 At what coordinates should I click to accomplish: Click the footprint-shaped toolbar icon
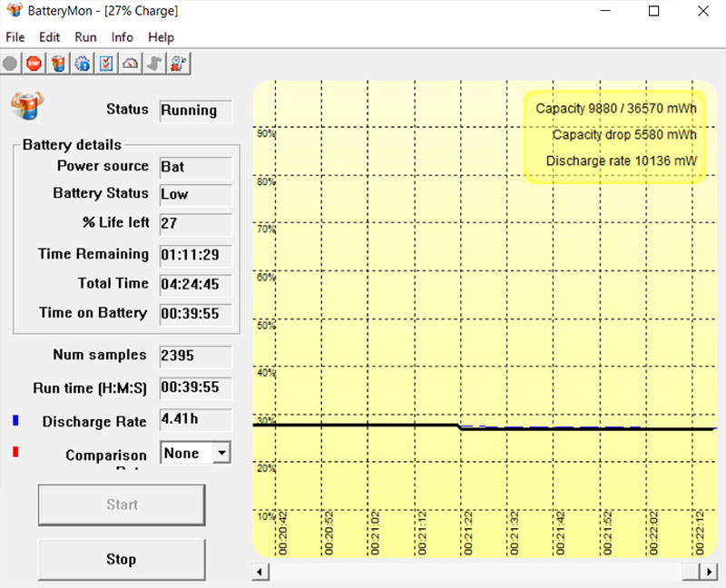(x=153, y=64)
